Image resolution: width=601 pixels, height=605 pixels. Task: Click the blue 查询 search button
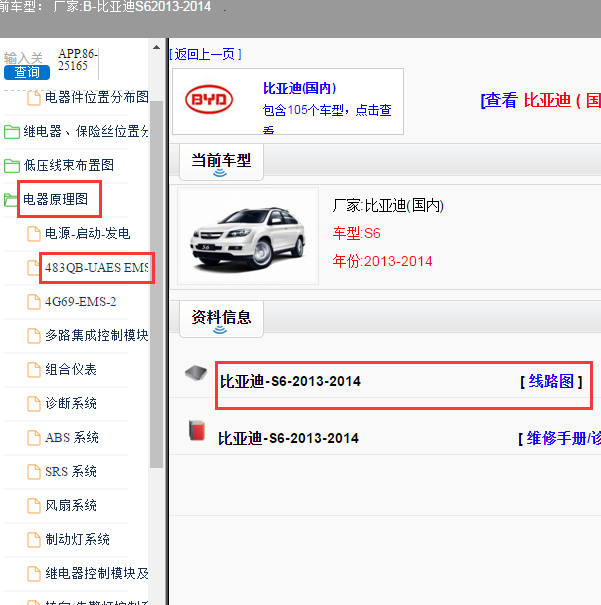click(x=27, y=72)
